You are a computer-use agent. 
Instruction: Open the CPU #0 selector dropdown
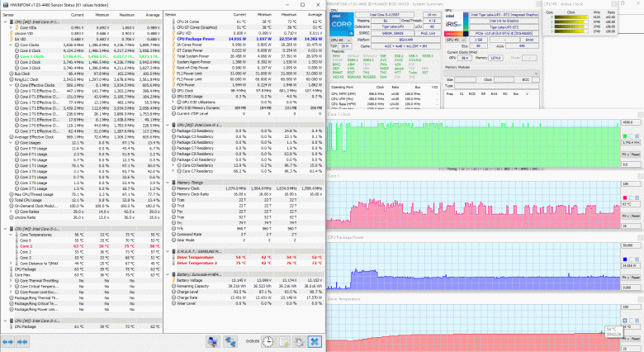[341, 40]
